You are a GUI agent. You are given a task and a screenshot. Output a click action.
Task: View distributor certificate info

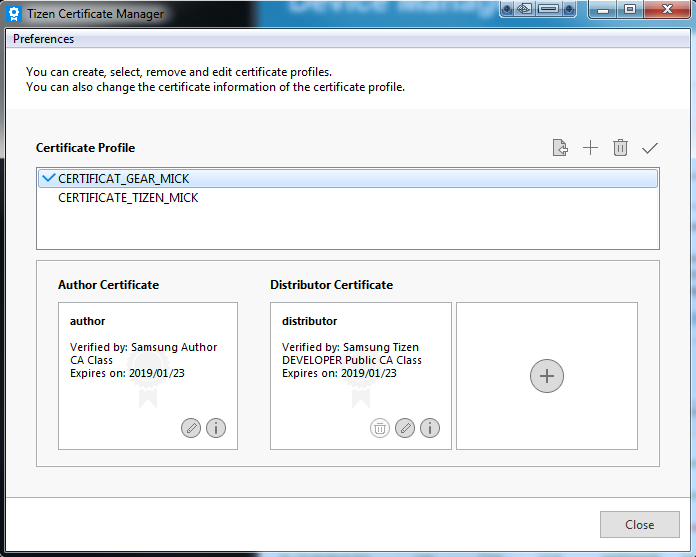[430, 428]
